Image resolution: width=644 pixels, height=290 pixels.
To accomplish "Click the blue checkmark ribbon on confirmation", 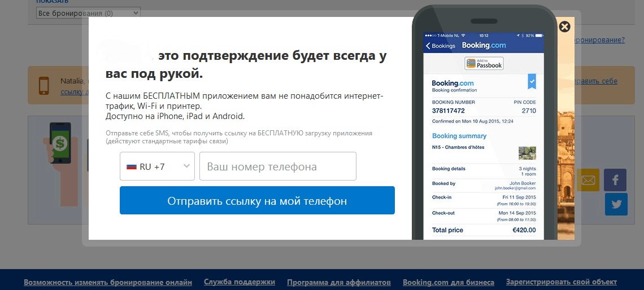I will pos(531,82).
